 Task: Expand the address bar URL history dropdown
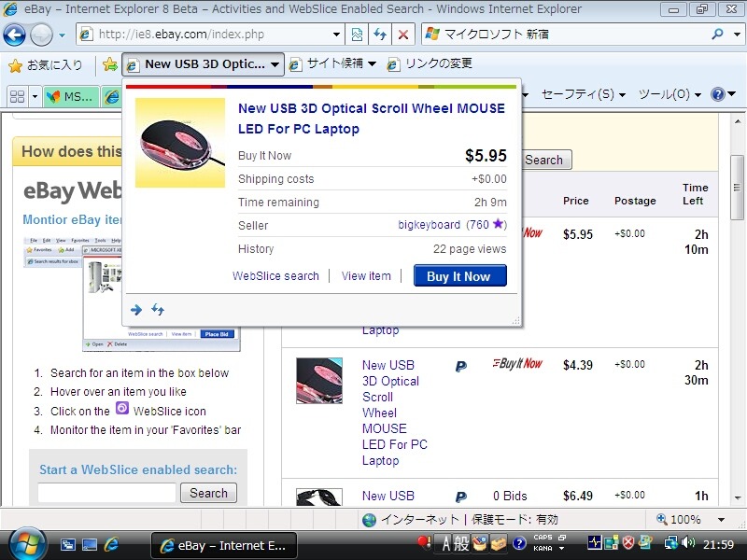pos(336,35)
